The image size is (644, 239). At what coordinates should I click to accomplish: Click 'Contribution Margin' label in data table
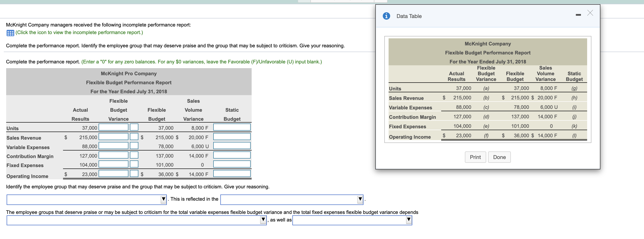coord(412,117)
